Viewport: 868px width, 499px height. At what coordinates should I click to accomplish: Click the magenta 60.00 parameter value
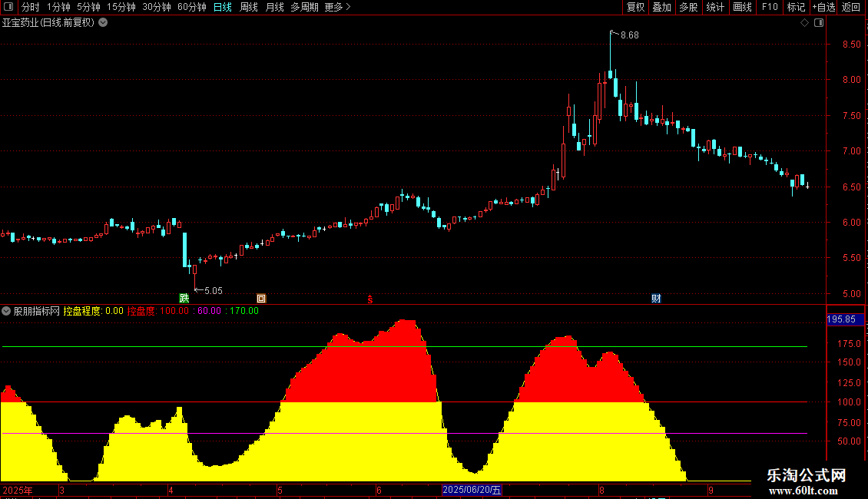[x=209, y=311]
